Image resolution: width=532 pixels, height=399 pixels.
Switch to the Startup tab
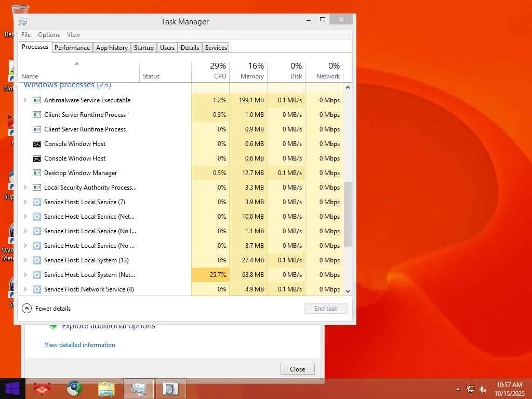tap(144, 48)
